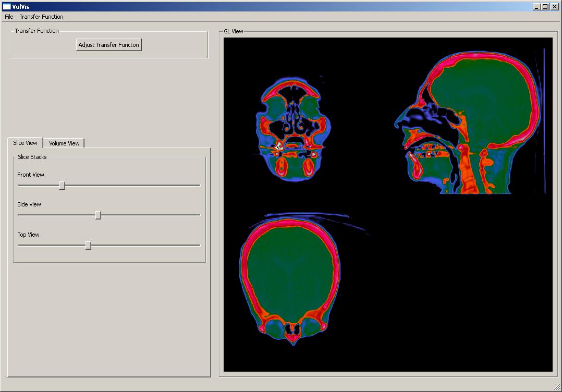Click the window resize grip in corner
Viewport: 562px width, 392px height.
coord(557,387)
